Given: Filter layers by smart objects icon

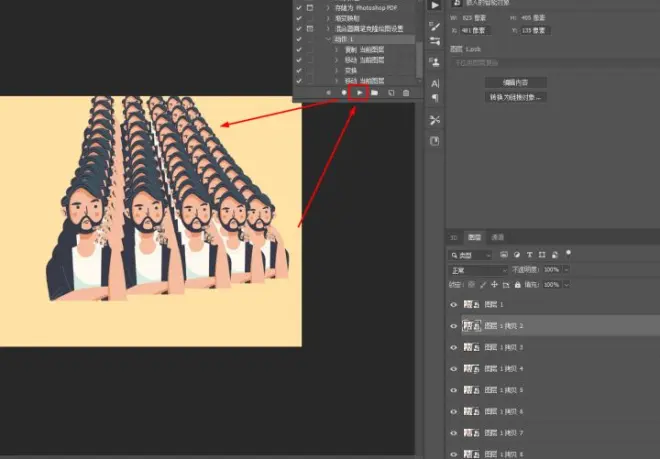Looking at the screenshot, I should (555, 255).
